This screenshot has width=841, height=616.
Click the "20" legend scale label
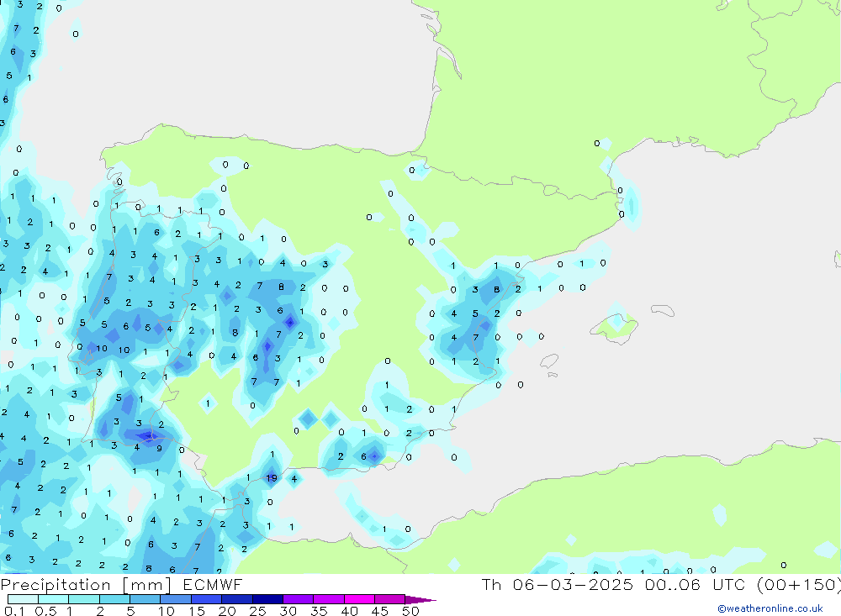227,611
